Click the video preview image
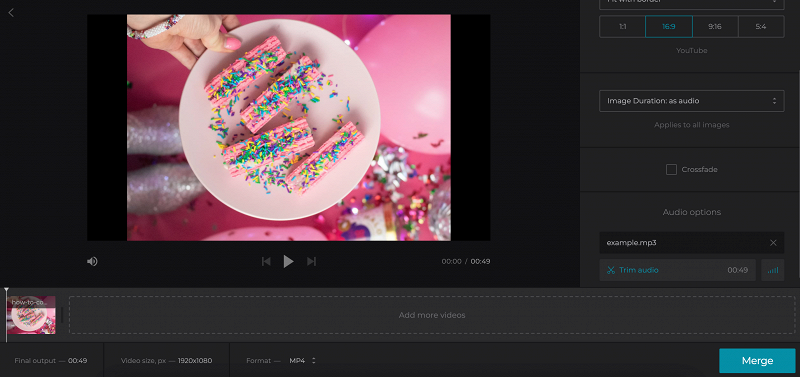This screenshot has width=800, height=377. click(x=289, y=128)
